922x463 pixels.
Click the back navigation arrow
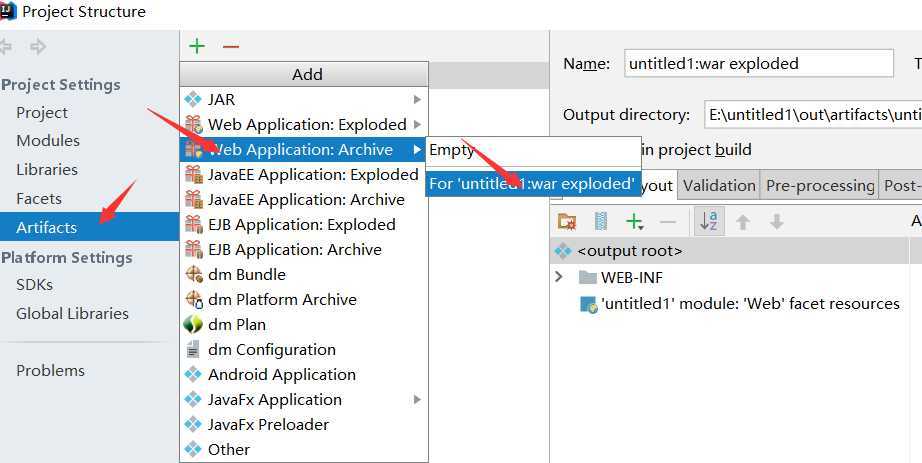coord(6,46)
